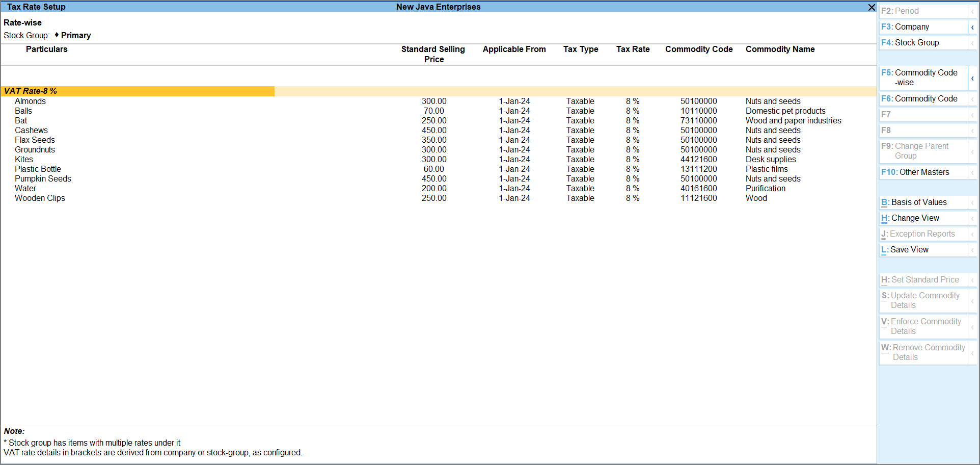The height and width of the screenshot is (465, 980).
Task: Click the Applicable From column header
Action: click(x=514, y=49)
